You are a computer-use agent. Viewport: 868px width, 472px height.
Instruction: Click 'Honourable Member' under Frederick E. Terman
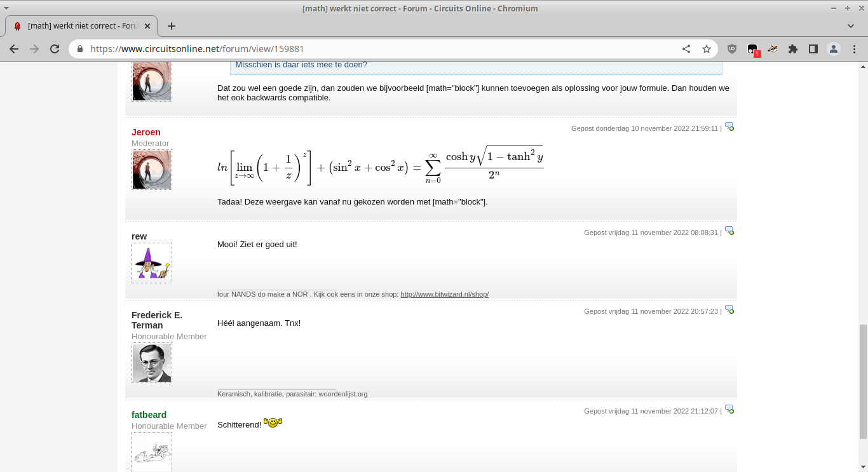click(x=169, y=337)
